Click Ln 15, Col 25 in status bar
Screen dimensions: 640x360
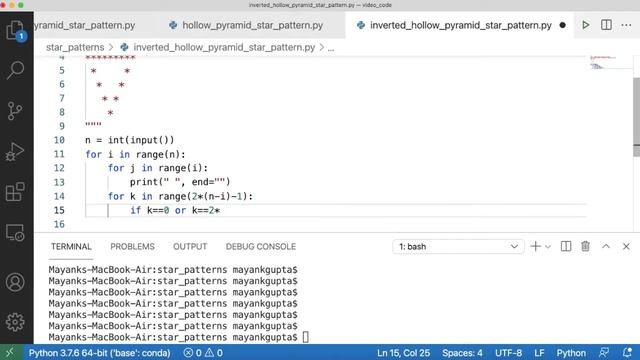403,353
